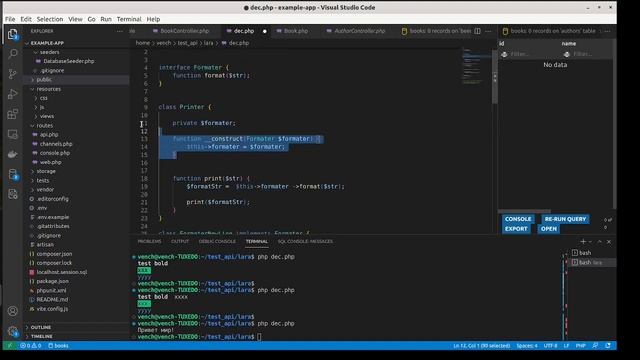Open the Remote Explorer view
This screenshot has width=640, height=360.
pyautogui.click(x=13, y=134)
